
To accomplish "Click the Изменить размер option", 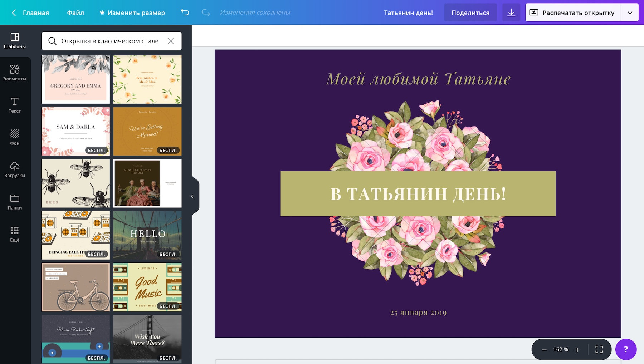I will click(x=132, y=13).
